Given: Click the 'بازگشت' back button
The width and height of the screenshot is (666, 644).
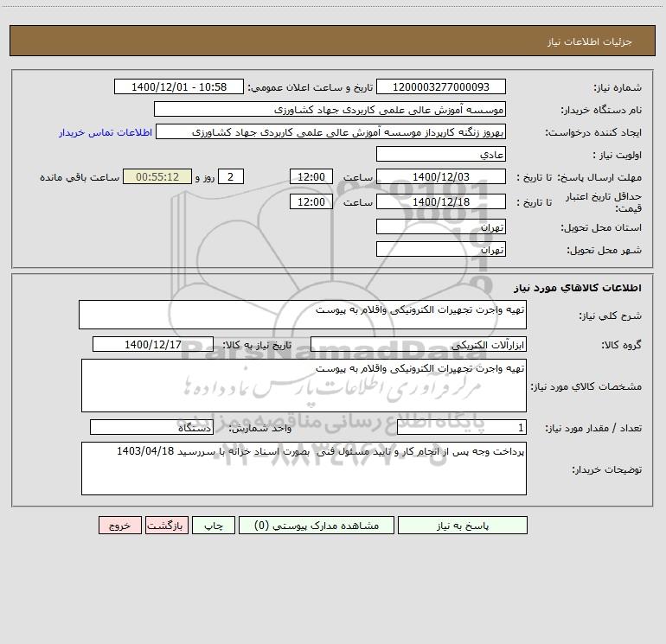Looking at the screenshot, I should (166, 525).
